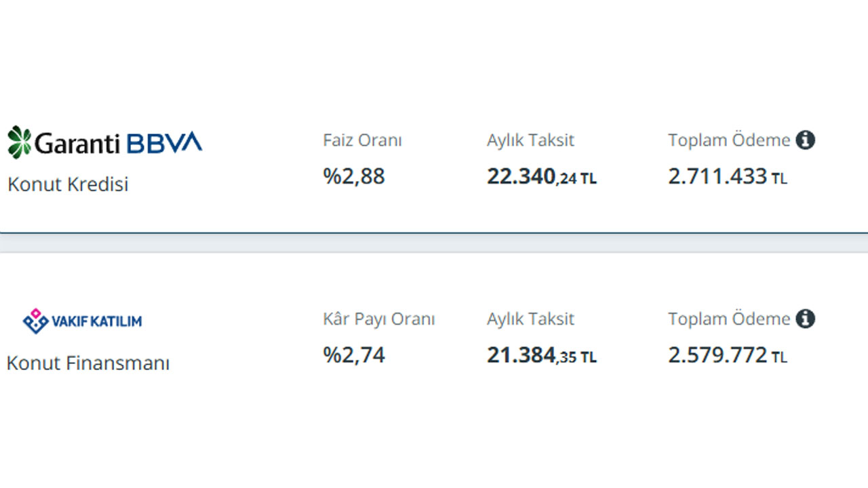Click the green clover Garanti emblem

pyautogui.click(x=19, y=142)
